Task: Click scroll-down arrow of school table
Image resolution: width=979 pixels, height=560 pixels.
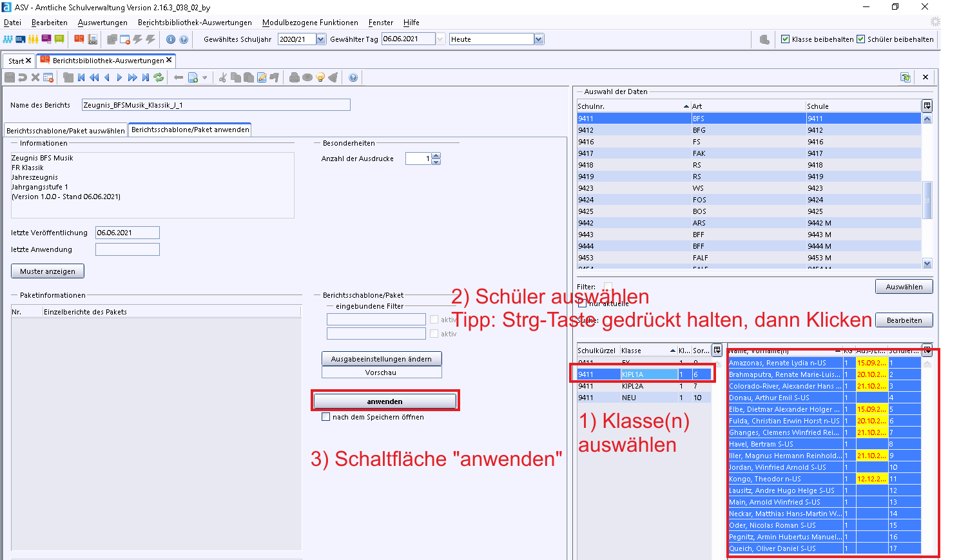Action: point(927,263)
